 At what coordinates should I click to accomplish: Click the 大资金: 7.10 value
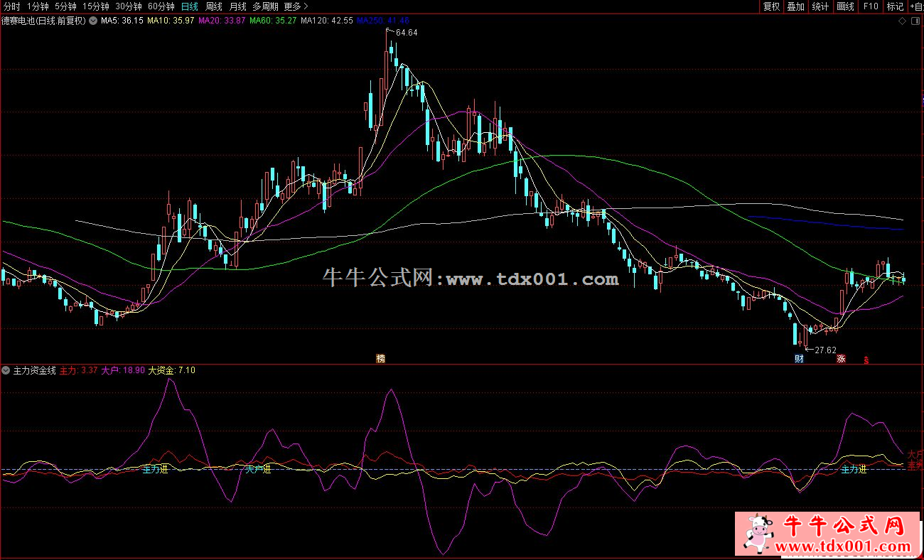(171, 370)
